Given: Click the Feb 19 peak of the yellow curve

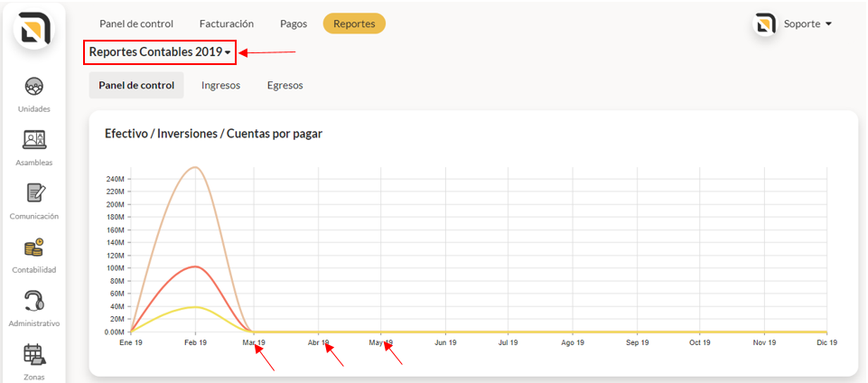Looking at the screenshot, I should (x=195, y=307).
